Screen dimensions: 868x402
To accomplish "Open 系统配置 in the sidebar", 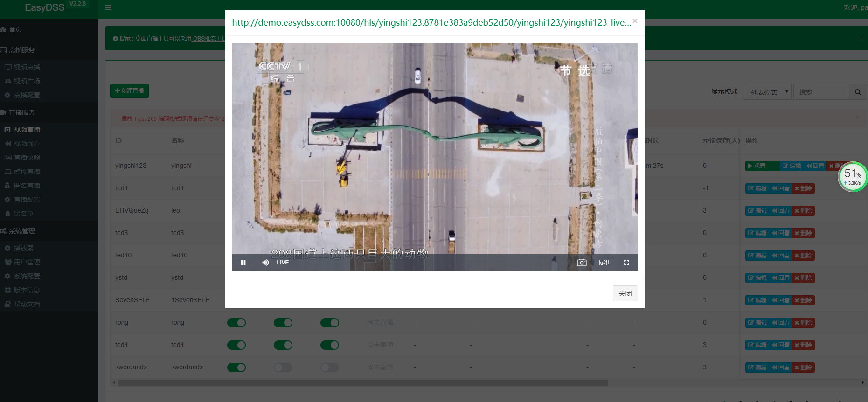I will (x=27, y=276).
